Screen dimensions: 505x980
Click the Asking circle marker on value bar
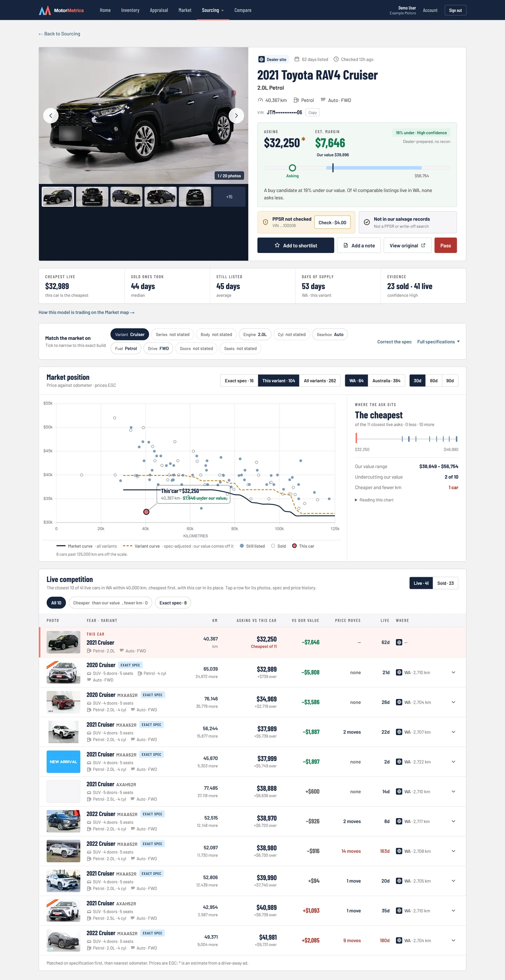pyautogui.click(x=292, y=168)
